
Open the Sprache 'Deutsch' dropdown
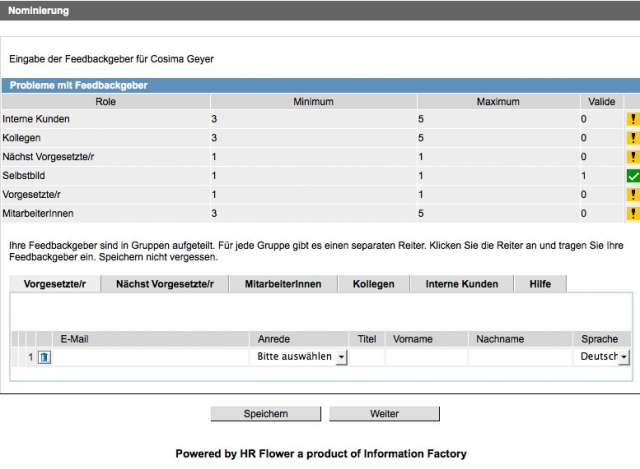point(604,357)
